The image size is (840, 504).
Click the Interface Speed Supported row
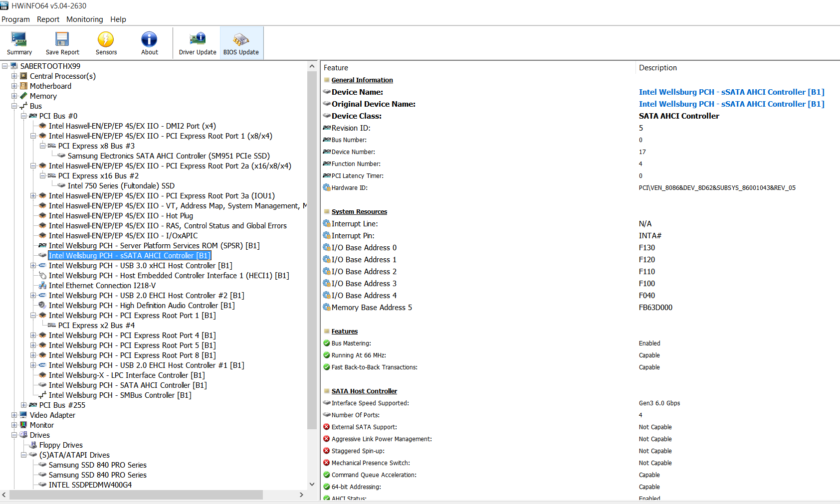pyautogui.click(x=580, y=403)
